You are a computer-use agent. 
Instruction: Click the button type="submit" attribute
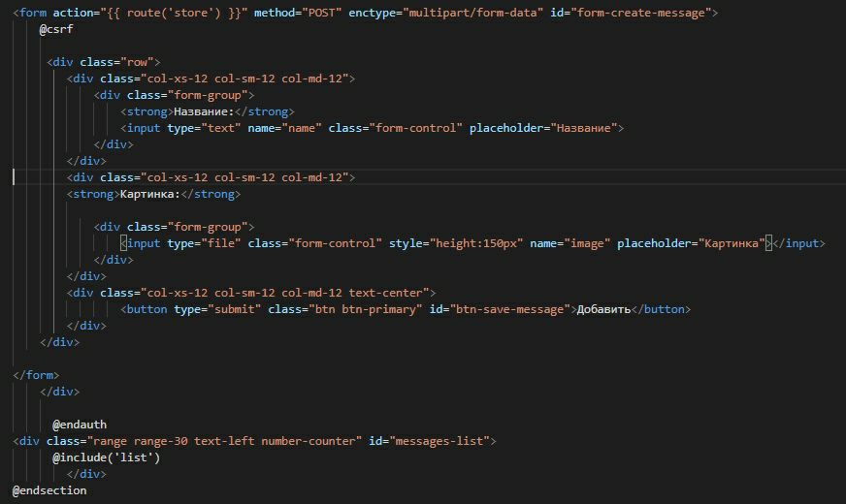pos(217,309)
